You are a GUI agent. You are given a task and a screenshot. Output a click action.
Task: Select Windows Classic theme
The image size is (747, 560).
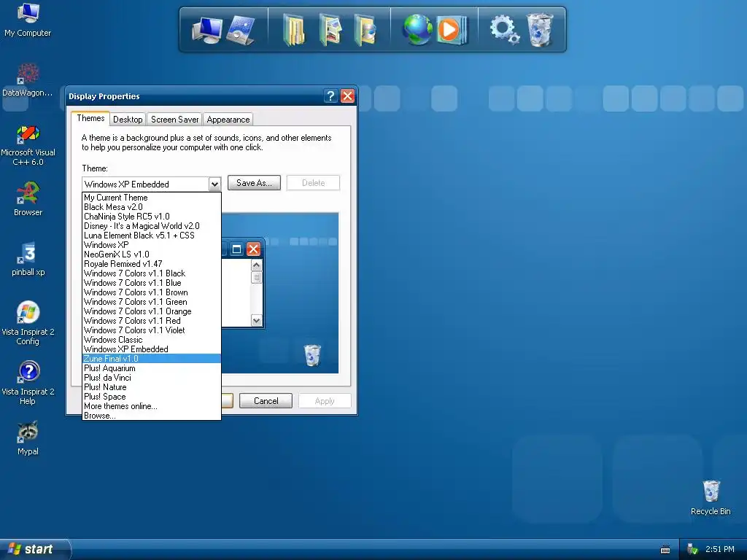(152, 340)
